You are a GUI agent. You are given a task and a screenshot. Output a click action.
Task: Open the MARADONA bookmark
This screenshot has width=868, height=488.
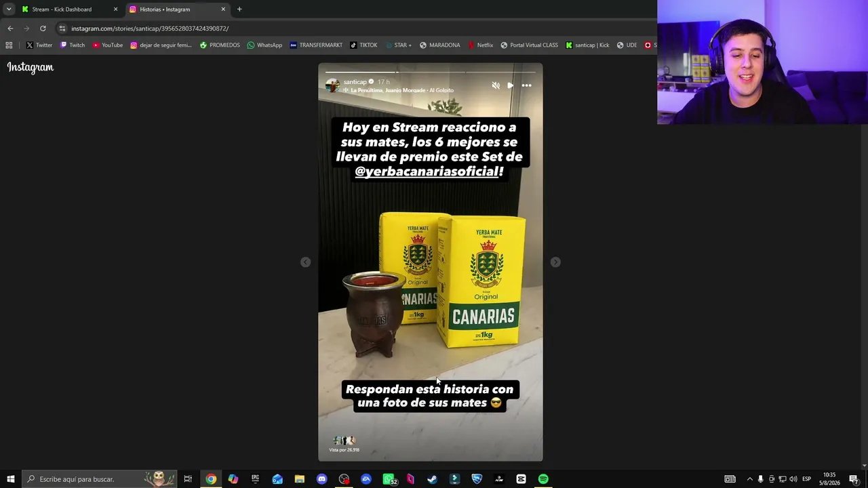pos(439,45)
